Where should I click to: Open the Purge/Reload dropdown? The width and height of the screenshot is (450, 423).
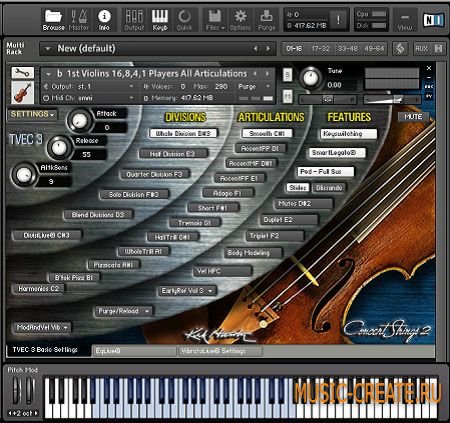[124, 311]
